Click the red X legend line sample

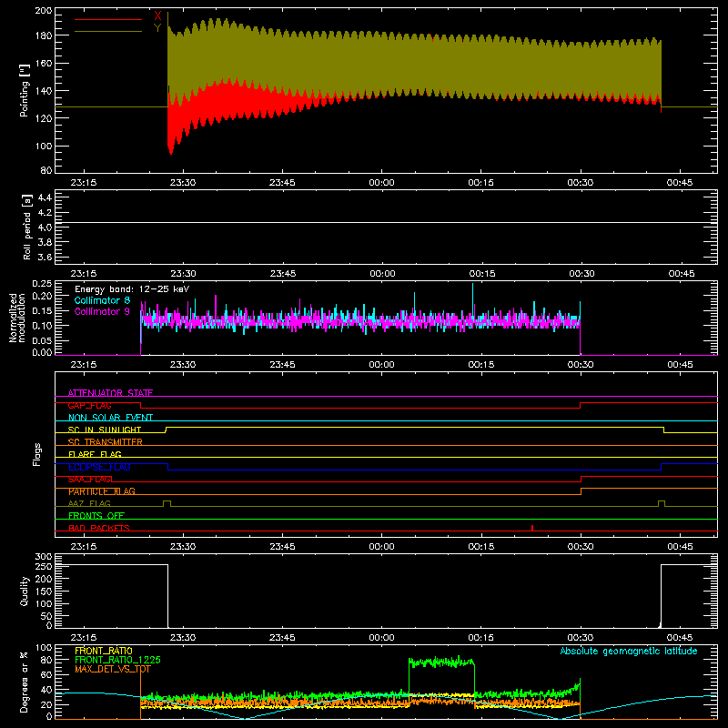[x=108, y=19]
